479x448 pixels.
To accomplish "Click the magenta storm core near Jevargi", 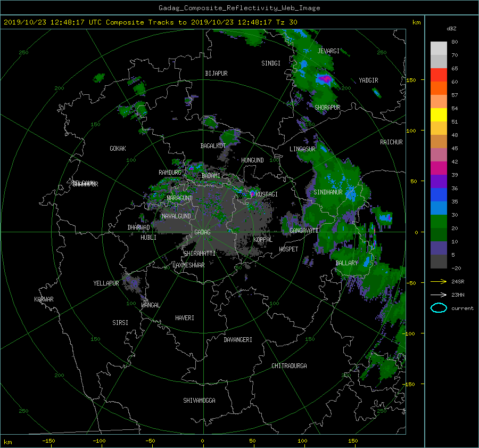I will tap(325, 79).
